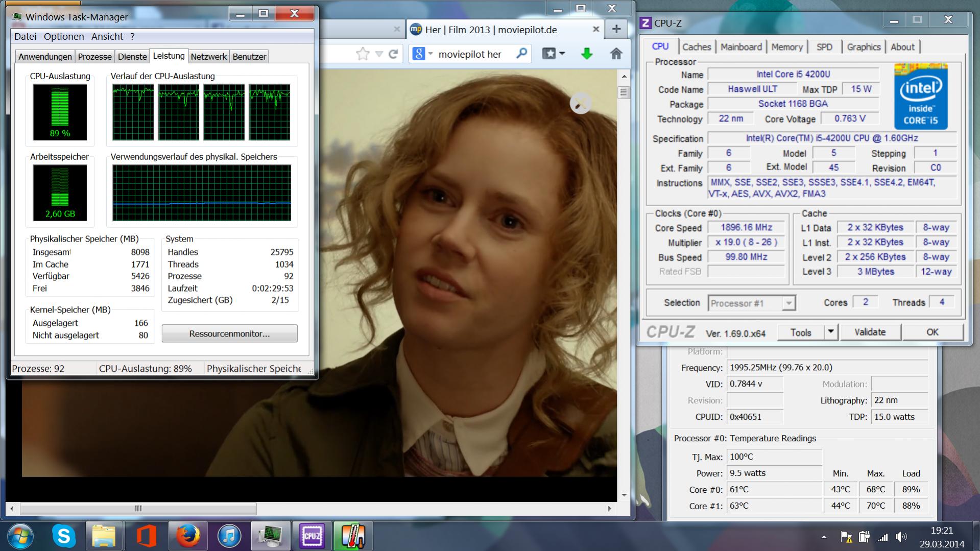
Task: Open the Action Center flag icon
Action: pyautogui.click(x=846, y=537)
